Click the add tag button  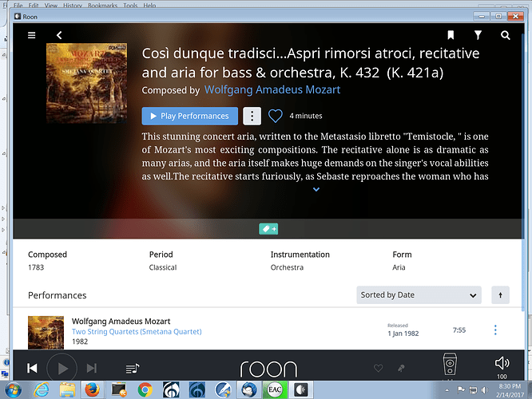(268, 229)
